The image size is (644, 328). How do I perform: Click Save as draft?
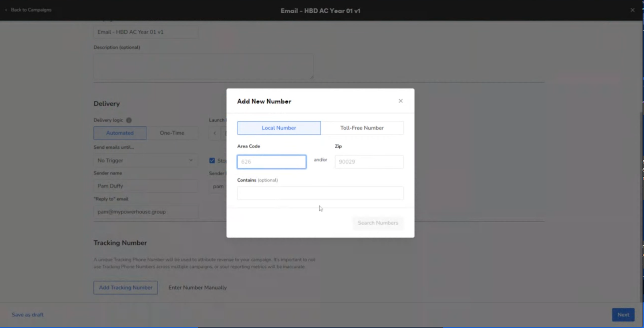click(27, 315)
